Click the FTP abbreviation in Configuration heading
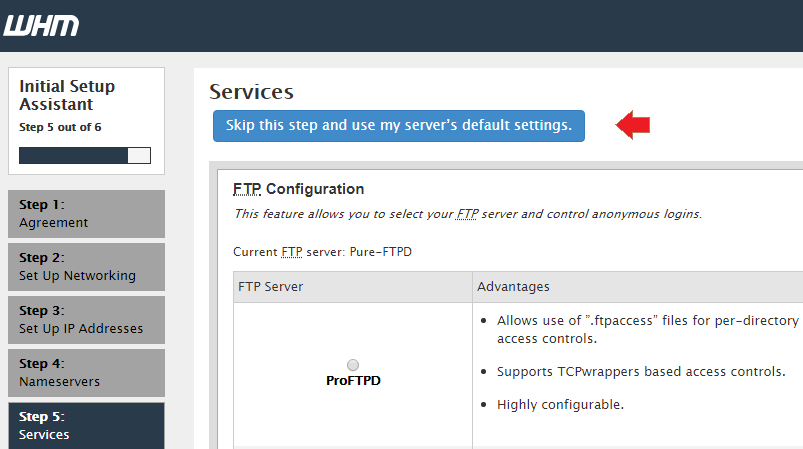 click(x=247, y=189)
